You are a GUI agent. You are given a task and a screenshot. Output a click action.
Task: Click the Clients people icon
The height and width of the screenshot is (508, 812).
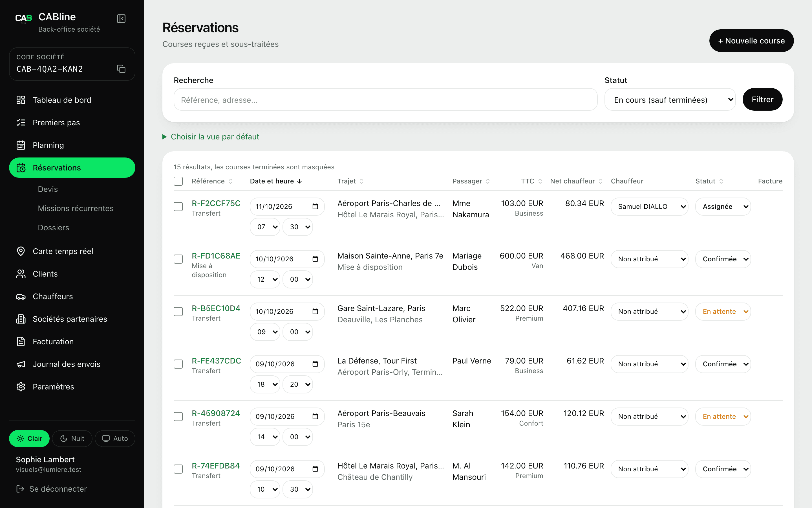click(x=21, y=274)
